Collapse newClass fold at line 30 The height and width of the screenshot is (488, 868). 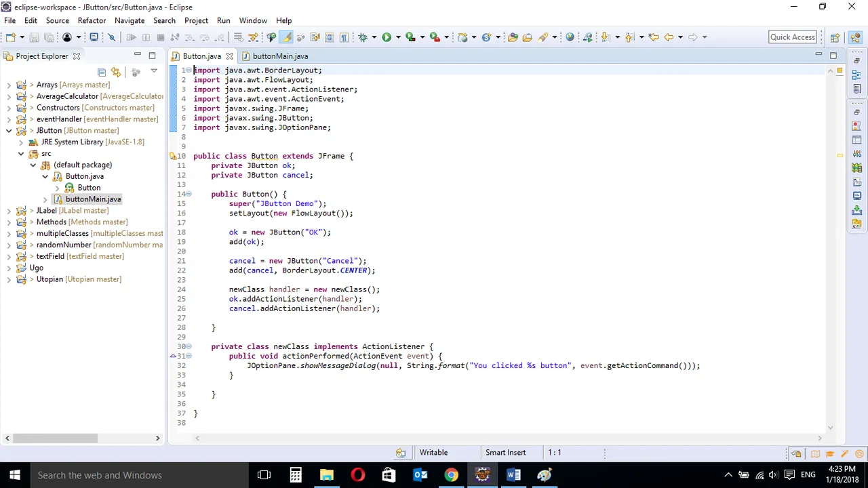pos(189,346)
